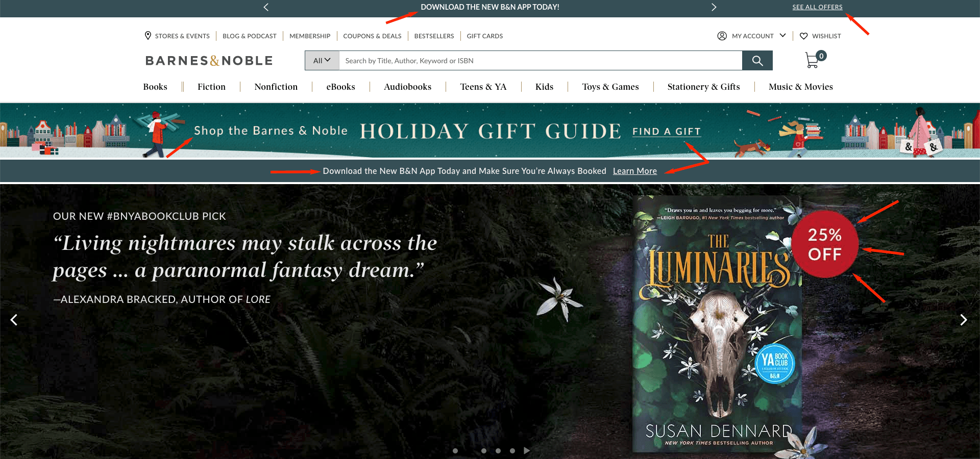Open the Teens & YA menu

click(483, 87)
